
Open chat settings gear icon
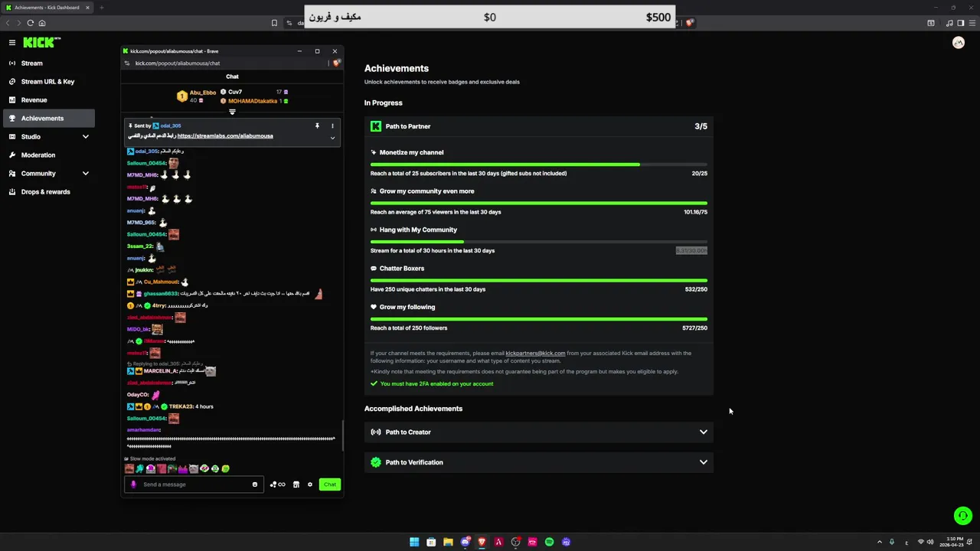tap(310, 484)
